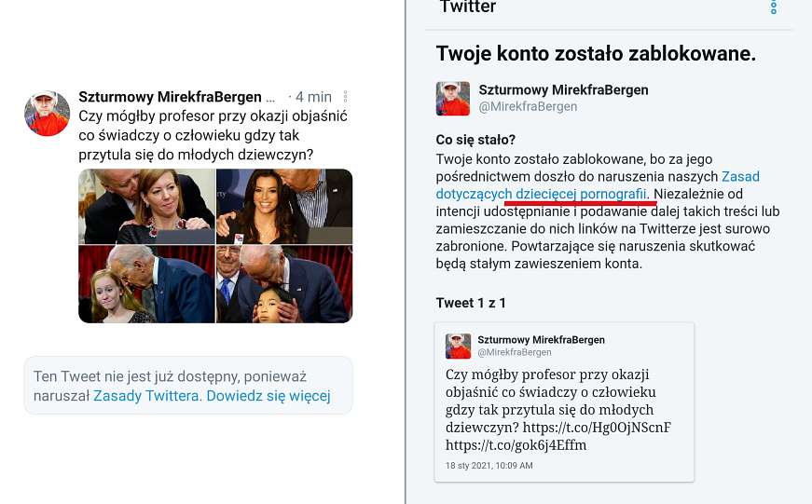Tap the small avatar in the quoted tweet card
This screenshot has height=504, width=812.
459,347
